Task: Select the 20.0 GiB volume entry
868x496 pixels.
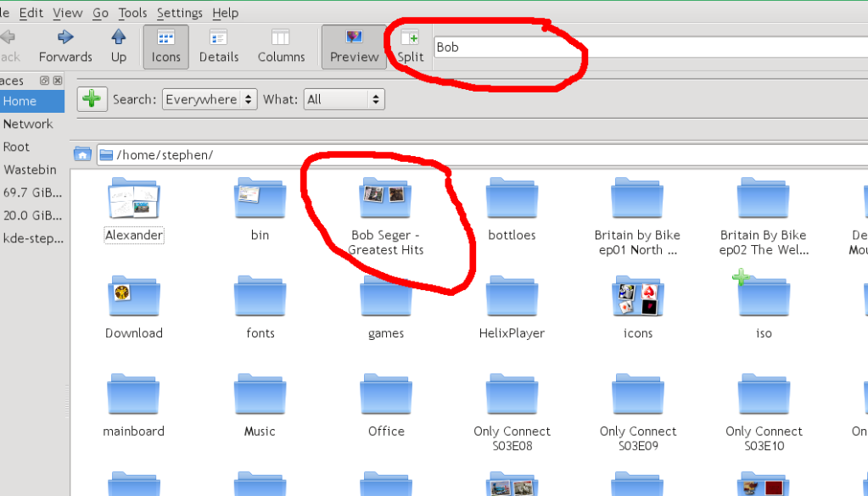Action: pyautogui.click(x=32, y=215)
